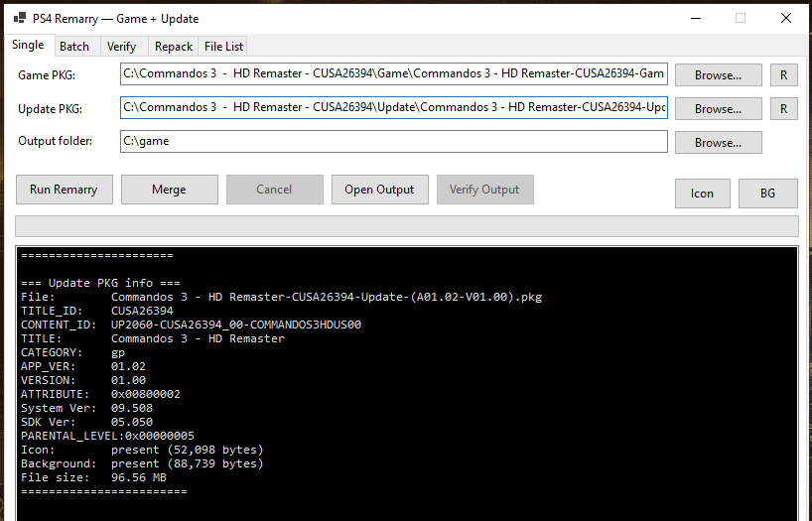812x521 pixels.
Task: Start the Run Remarry process
Action: pos(65,190)
